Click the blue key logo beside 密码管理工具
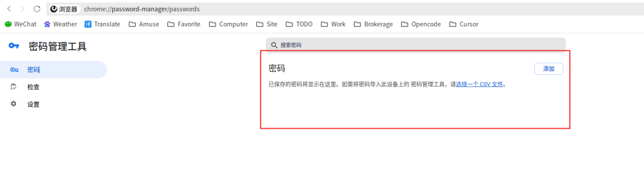This screenshot has width=644, height=186. 14,46
